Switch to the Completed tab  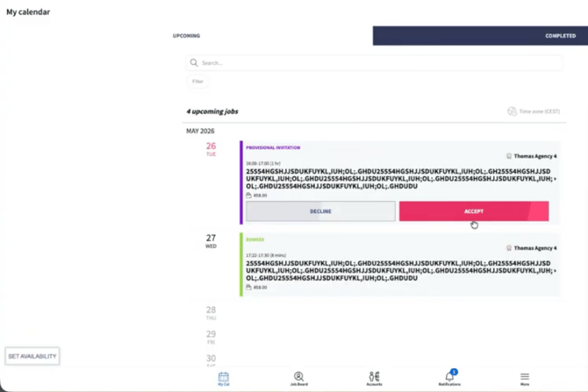(560, 36)
